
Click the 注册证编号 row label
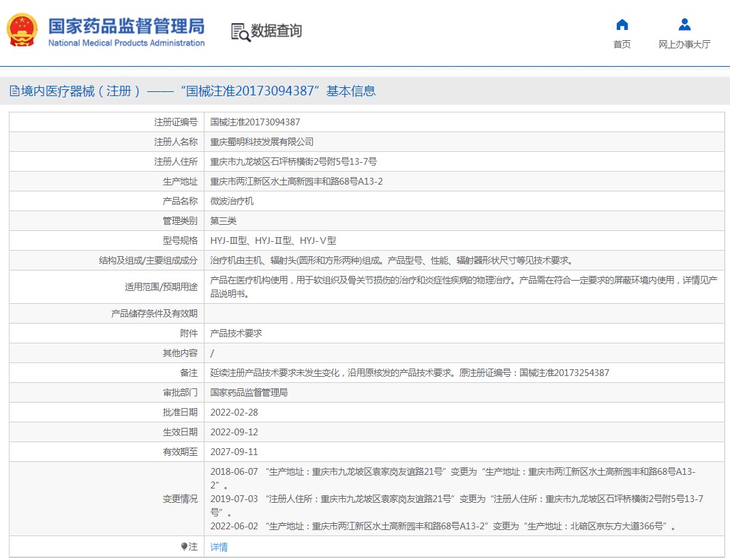click(176, 122)
